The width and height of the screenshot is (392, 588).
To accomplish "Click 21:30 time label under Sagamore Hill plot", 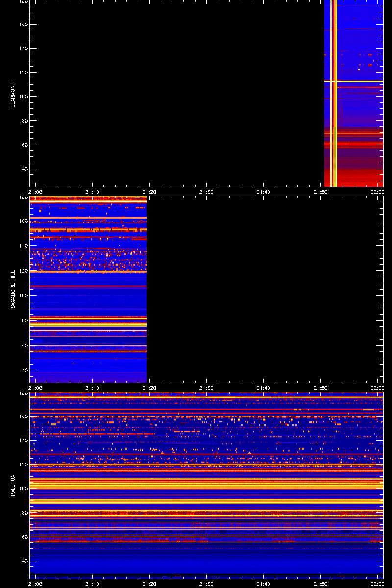I will pos(206,388).
